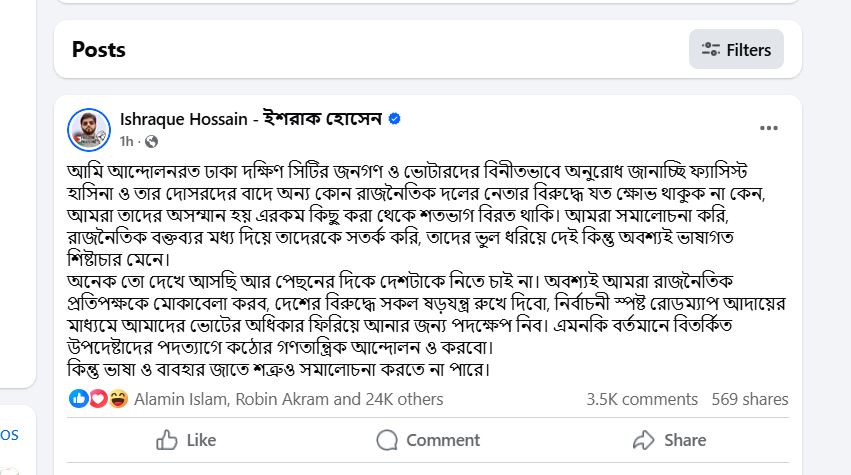Open the Filters button for posts
The image size is (851, 475).
pos(736,49)
